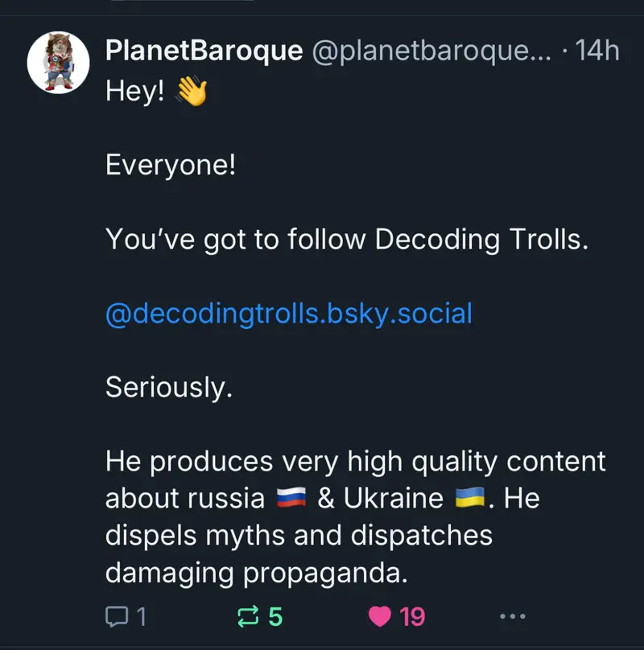Click the PlanetBaroque display name

pyautogui.click(x=204, y=51)
